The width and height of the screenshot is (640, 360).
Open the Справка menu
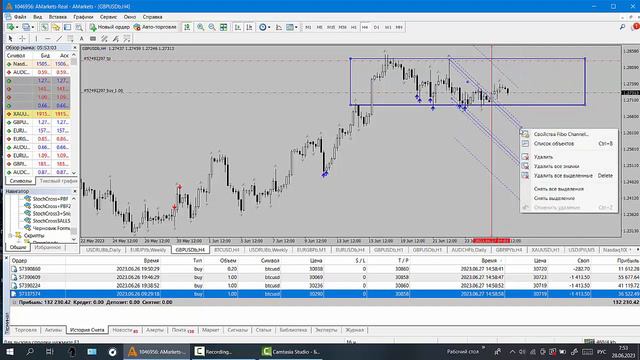(x=153, y=17)
